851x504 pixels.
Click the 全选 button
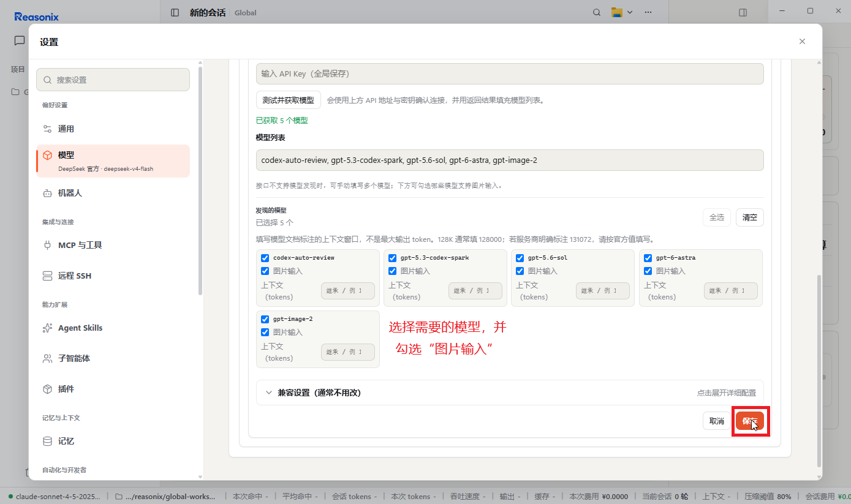click(x=717, y=217)
